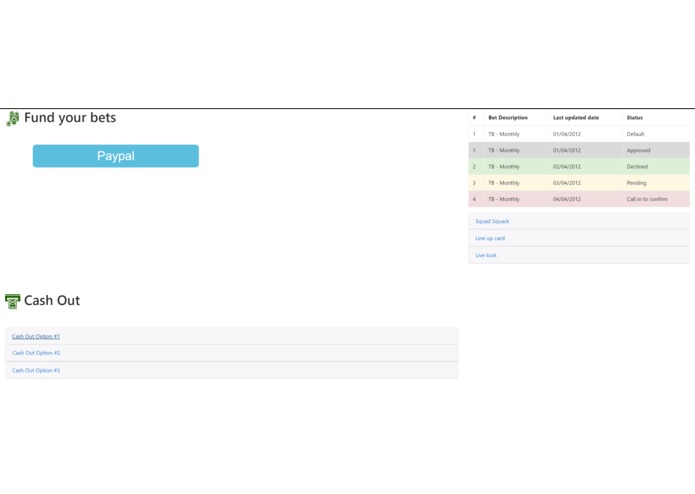Click TB - Monthly in the Approved row
This screenshot has height=494, width=695.
pos(504,150)
